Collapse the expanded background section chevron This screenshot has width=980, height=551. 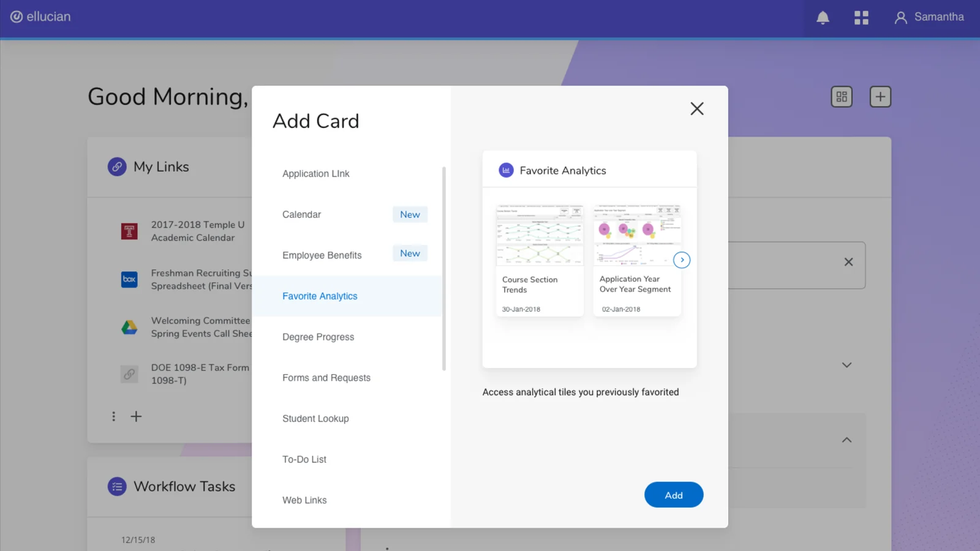846,440
